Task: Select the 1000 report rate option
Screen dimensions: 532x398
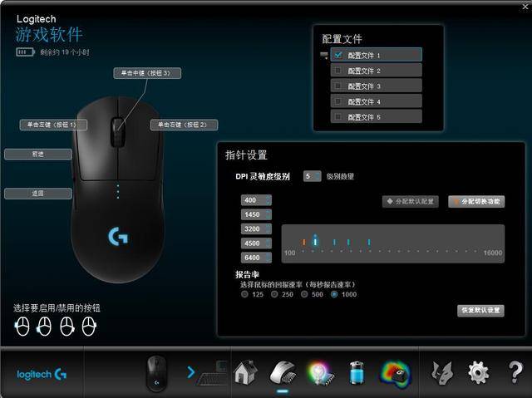Action: pyautogui.click(x=334, y=294)
